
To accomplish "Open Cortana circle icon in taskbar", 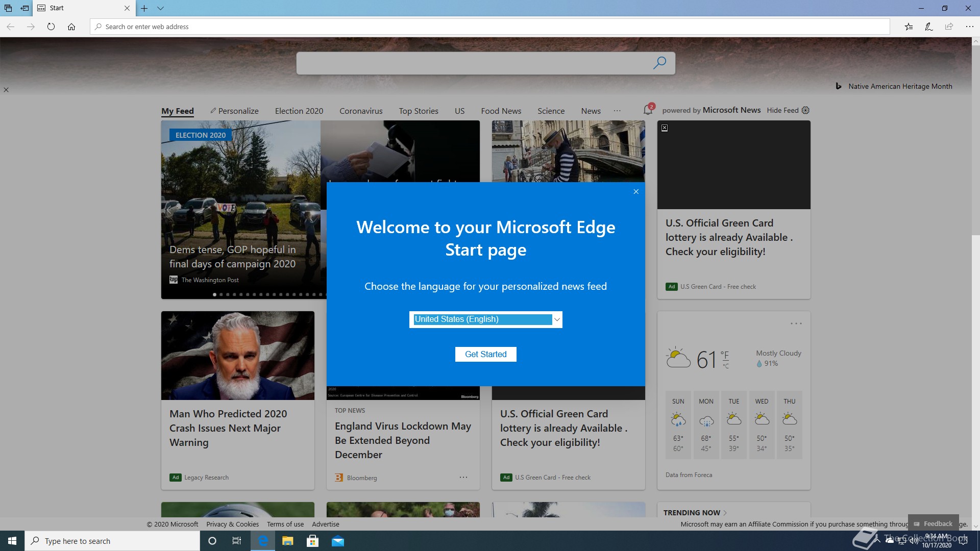I will click(212, 541).
